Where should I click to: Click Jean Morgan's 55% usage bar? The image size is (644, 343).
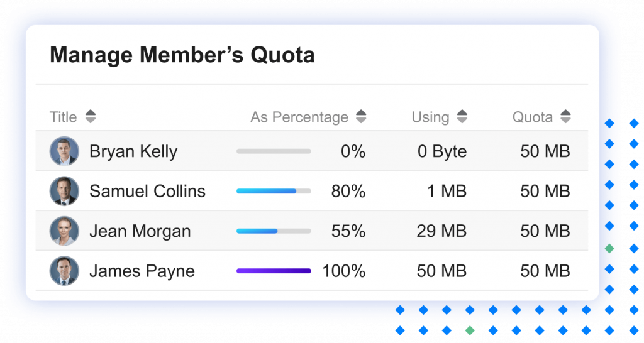pos(274,231)
